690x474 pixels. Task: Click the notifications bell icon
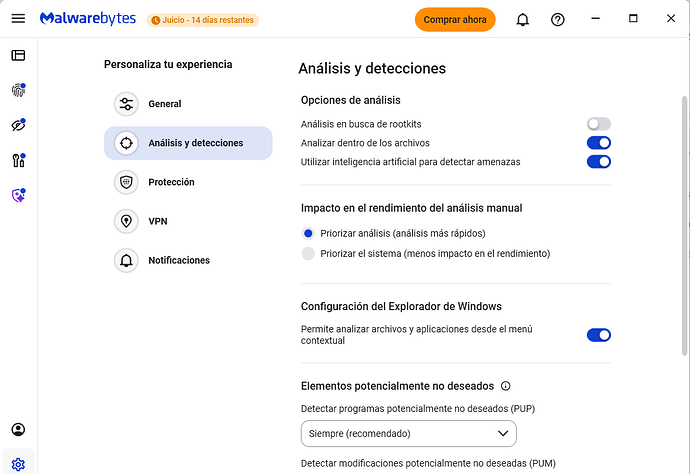pyautogui.click(x=522, y=19)
